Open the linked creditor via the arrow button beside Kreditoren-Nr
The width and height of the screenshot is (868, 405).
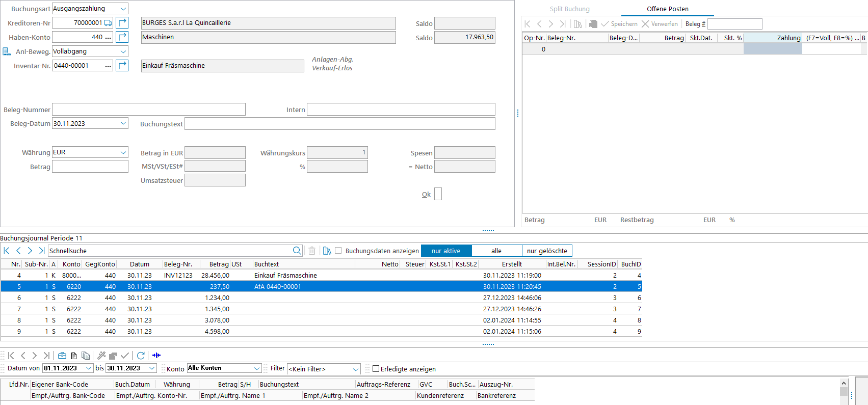point(122,23)
